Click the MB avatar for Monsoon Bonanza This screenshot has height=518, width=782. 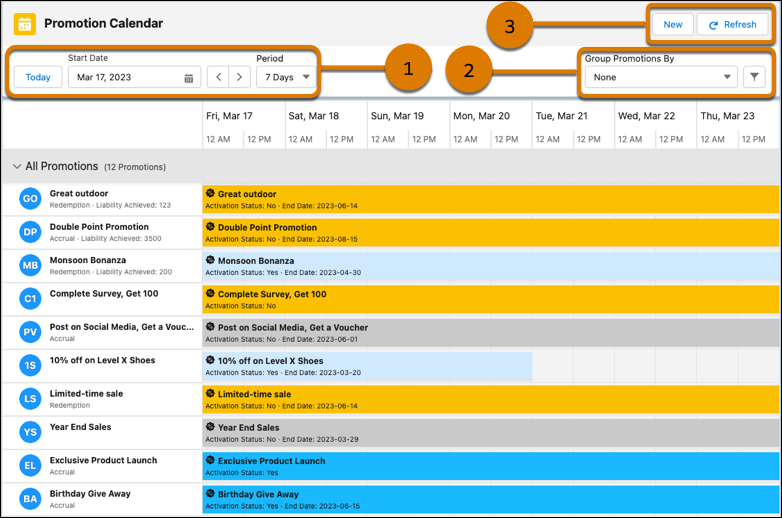tap(30, 265)
